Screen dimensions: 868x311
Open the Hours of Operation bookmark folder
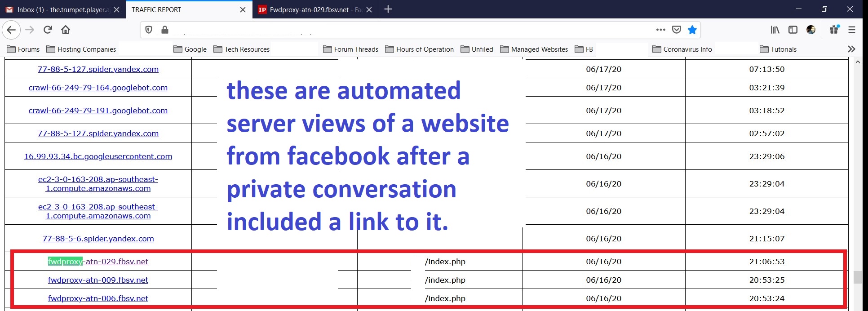pos(420,49)
